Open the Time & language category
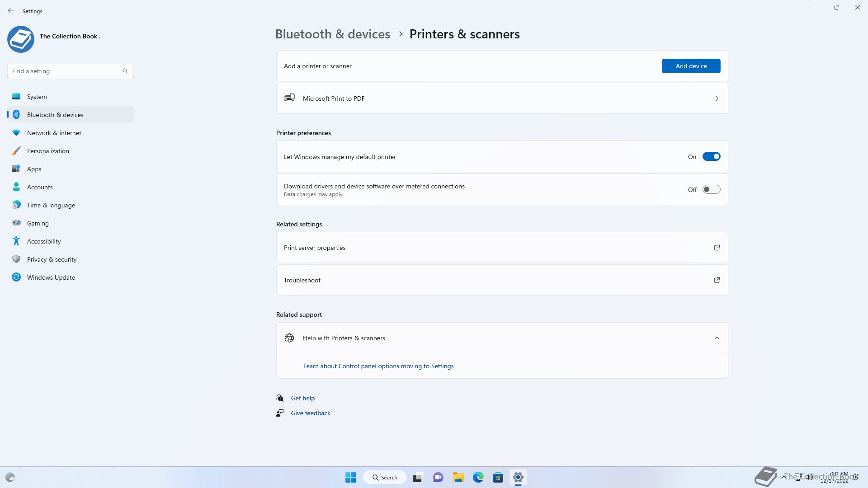868x488 pixels. coord(71,205)
